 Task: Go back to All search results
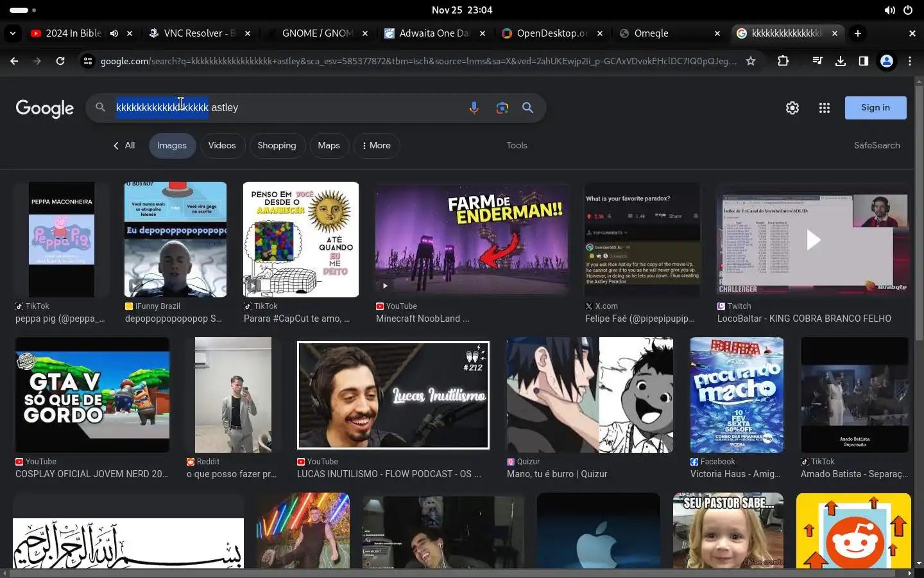coord(124,146)
